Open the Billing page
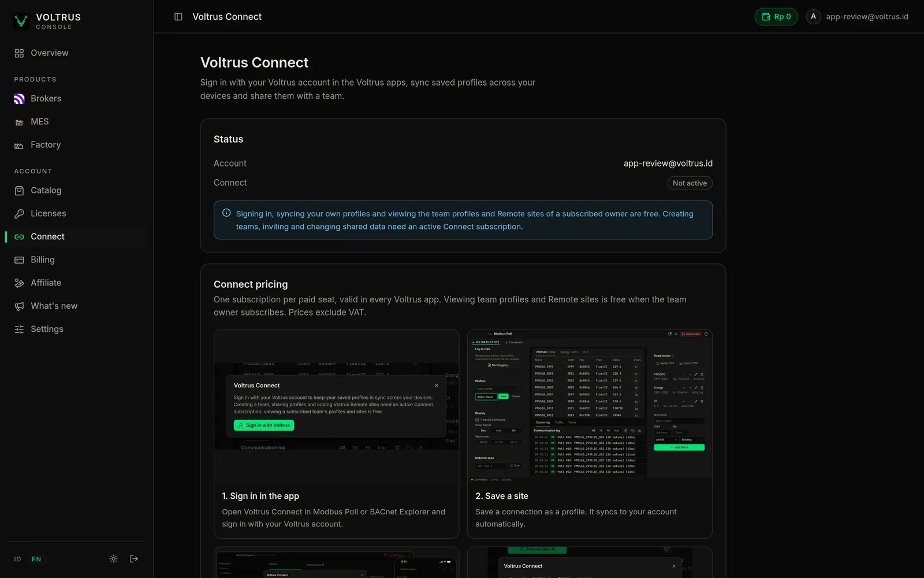This screenshot has height=578, width=924. click(x=76, y=260)
